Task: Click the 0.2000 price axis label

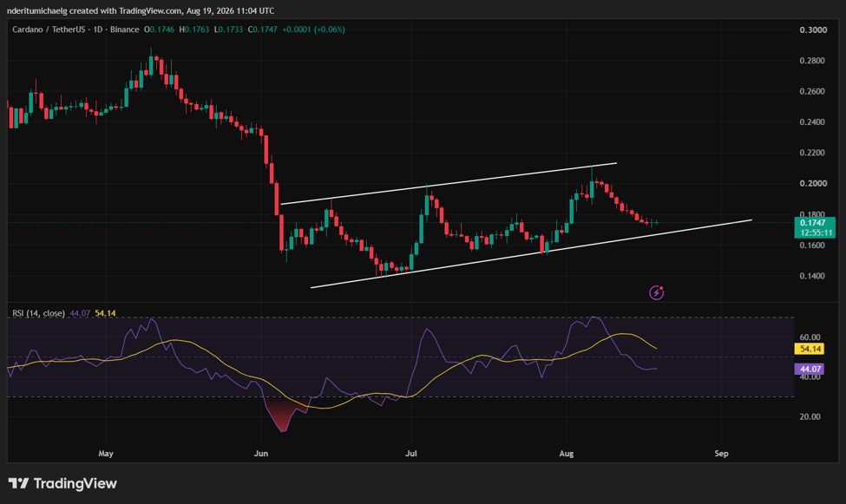Action: pyautogui.click(x=813, y=183)
